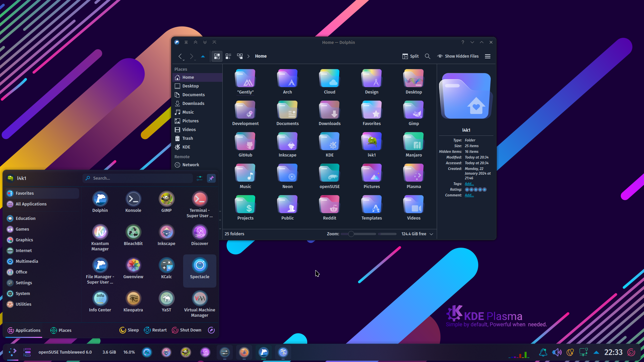644x362 pixels.
Task: Open the Graphics category
Action: (42, 240)
